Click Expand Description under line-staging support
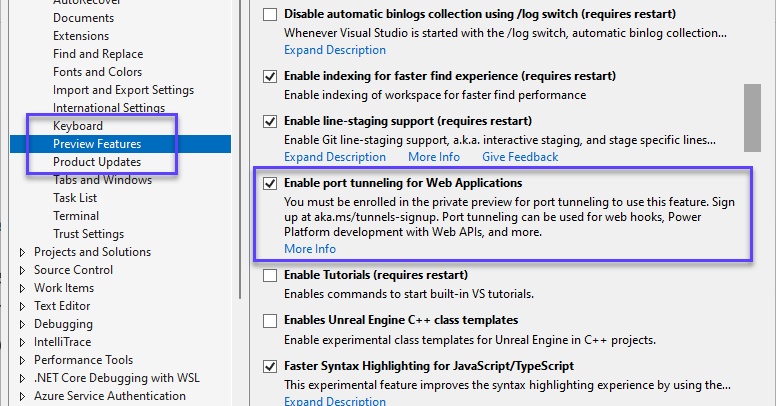776x406 pixels. (335, 157)
